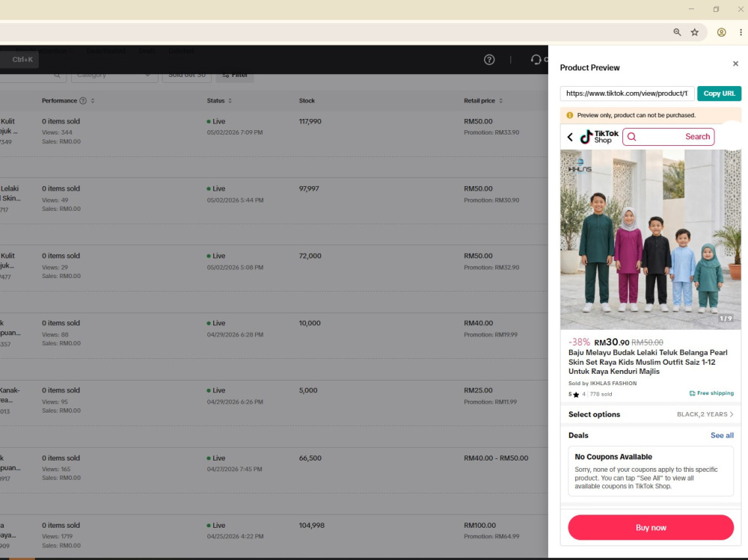Click the pink Search label
Screen dimensions: 748x560
[x=697, y=137]
